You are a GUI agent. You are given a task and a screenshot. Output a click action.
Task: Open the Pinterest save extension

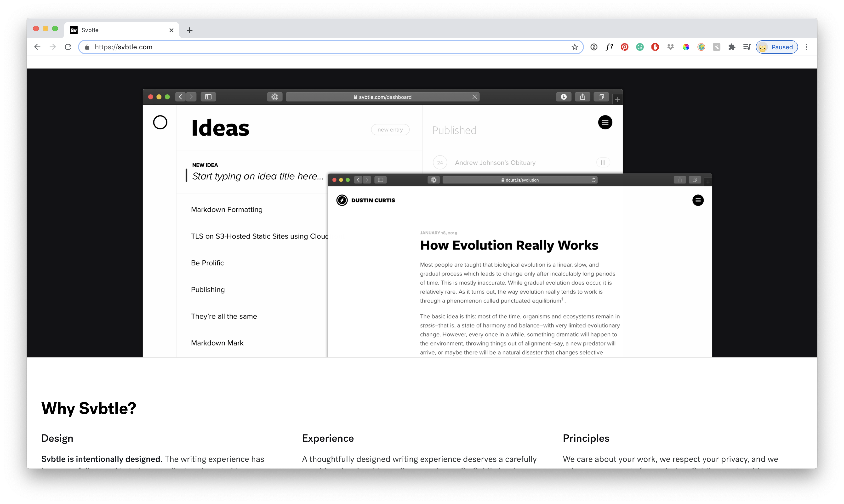pyautogui.click(x=624, y=47)
